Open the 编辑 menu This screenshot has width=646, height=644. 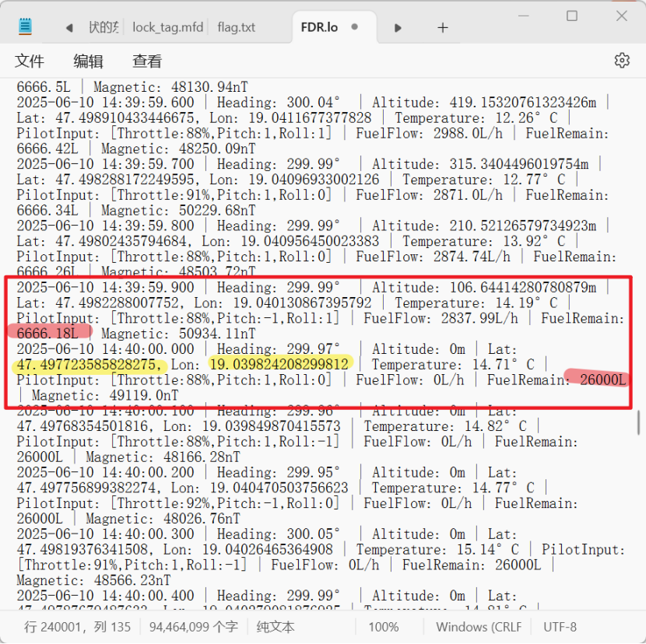point(88,61)
